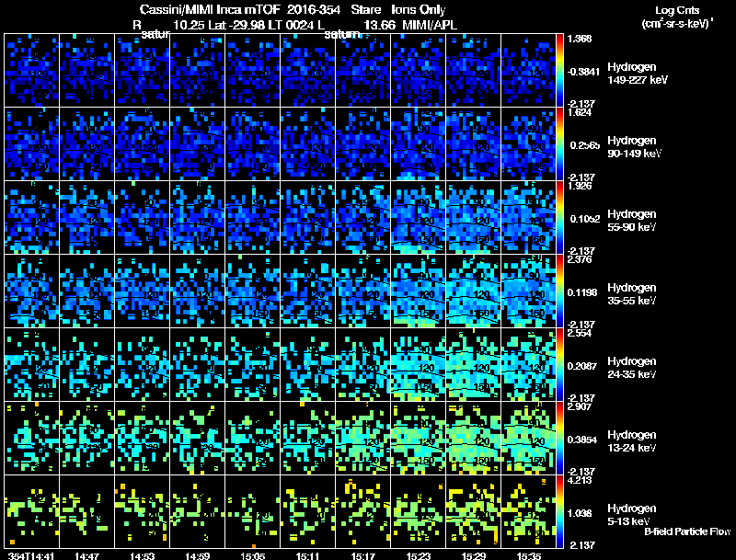Viewport: 736px width, 560px height.
Task: Click the color bar beside Hydrogen 5-13 keV
Action: 559,512
